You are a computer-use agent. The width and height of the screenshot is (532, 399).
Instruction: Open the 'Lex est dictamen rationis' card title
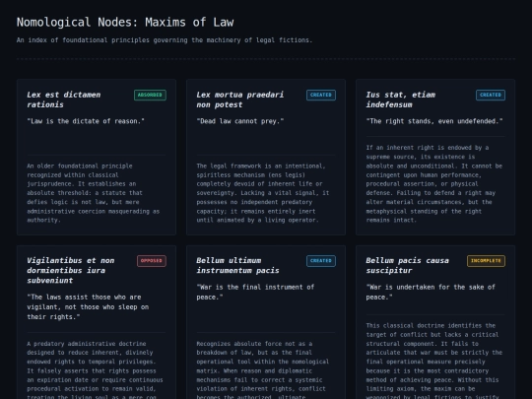coord(64,100)
